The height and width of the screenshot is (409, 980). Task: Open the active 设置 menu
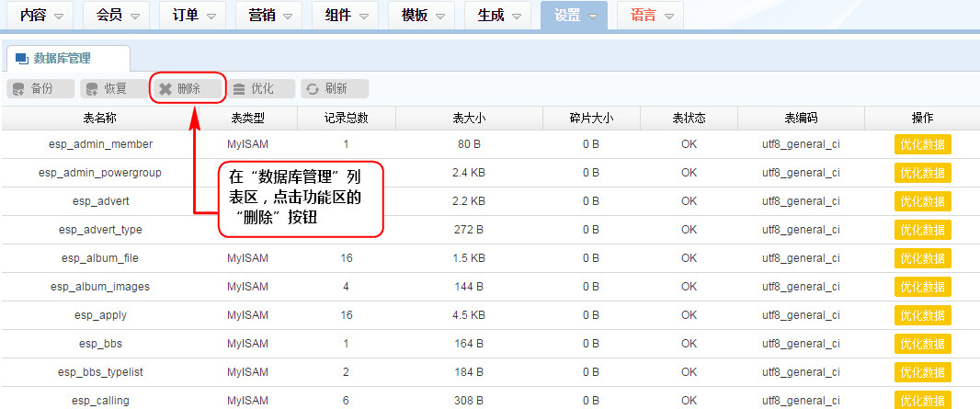pyautogui.click(x=574, y=17)
